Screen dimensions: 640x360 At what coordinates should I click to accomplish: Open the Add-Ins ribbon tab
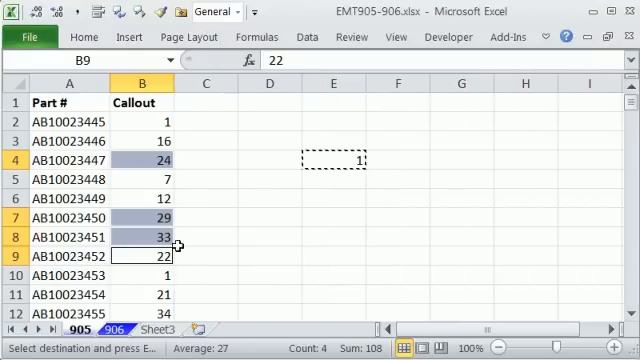[508, 37]
